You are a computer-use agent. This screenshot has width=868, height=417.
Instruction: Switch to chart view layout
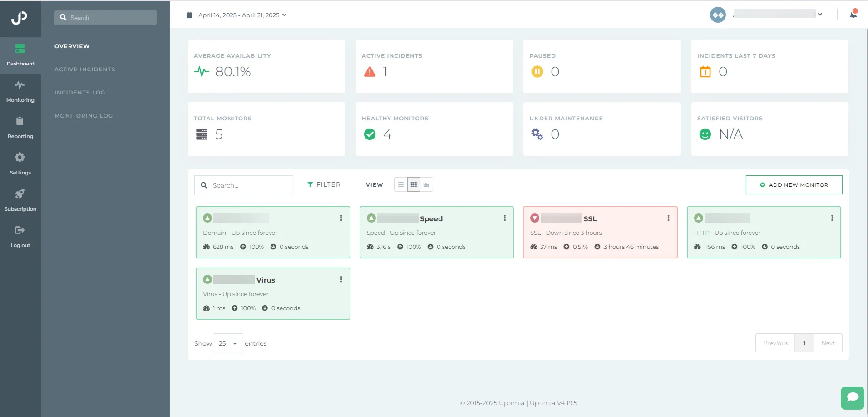click(x=426, y=185)
